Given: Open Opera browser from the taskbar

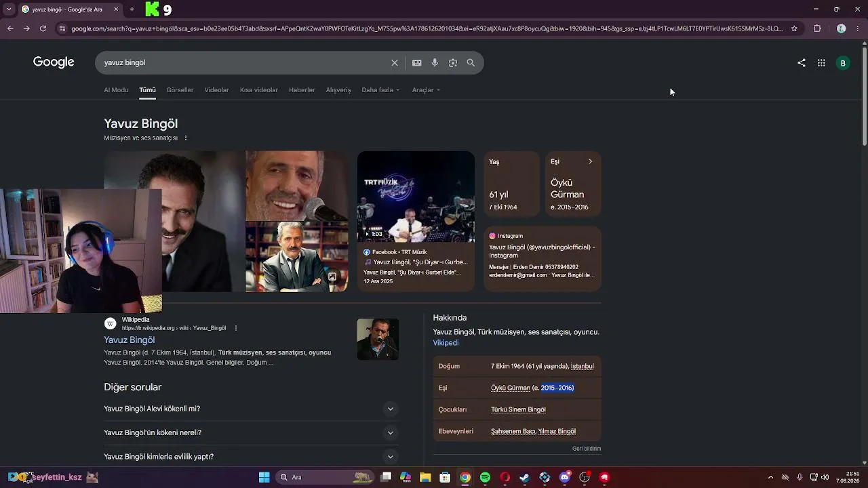Looking at the screenshot, I should point(505,477).
